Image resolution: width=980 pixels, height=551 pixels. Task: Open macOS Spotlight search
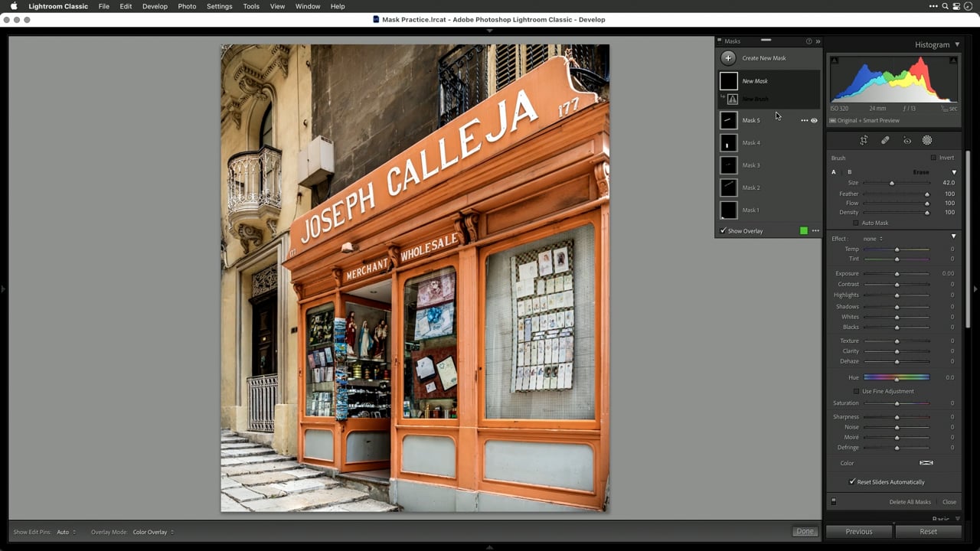(946, 6)
